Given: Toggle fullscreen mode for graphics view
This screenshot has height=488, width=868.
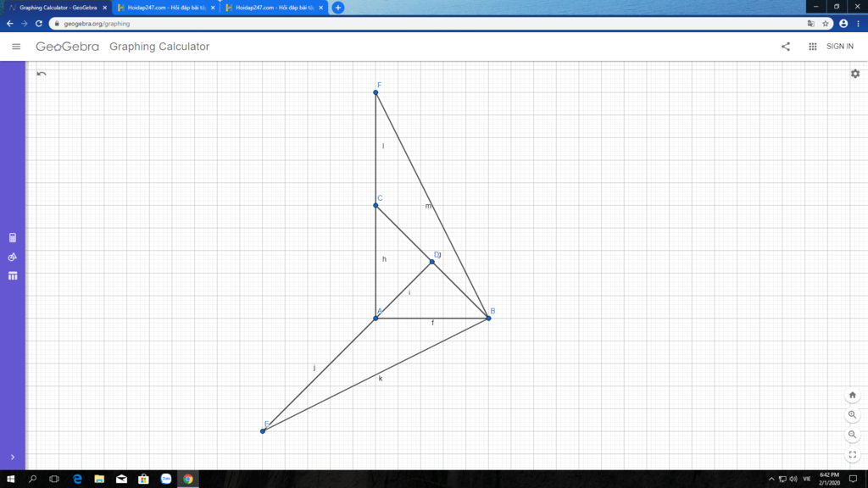Looking at the screenshot, I should pyautogui.click(x=852, y=455).
